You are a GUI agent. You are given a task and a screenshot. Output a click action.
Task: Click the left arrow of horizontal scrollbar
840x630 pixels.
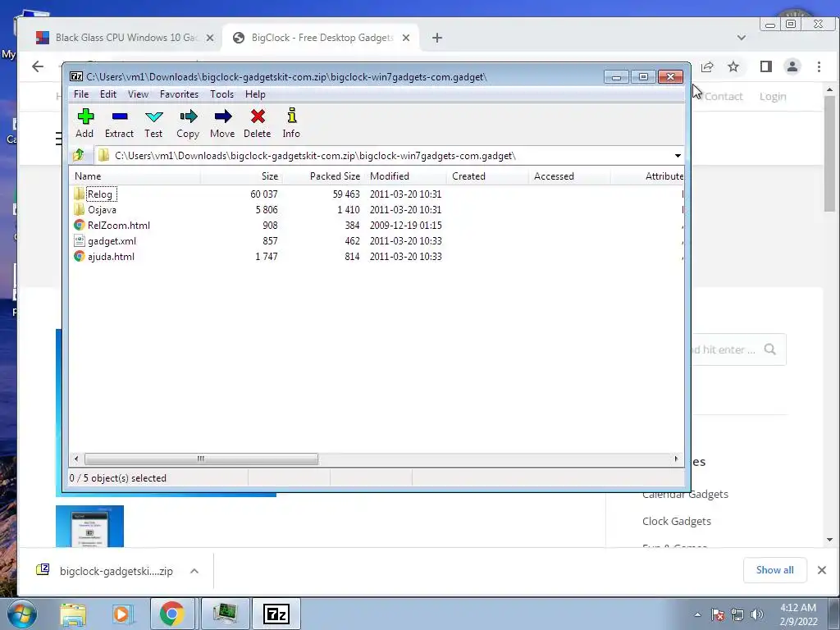coord(76,459)
